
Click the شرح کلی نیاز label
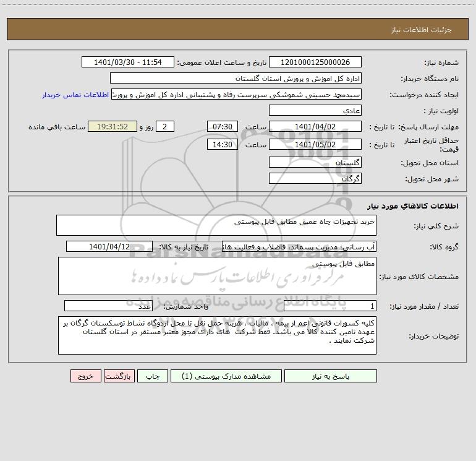(x=436, y=226)
